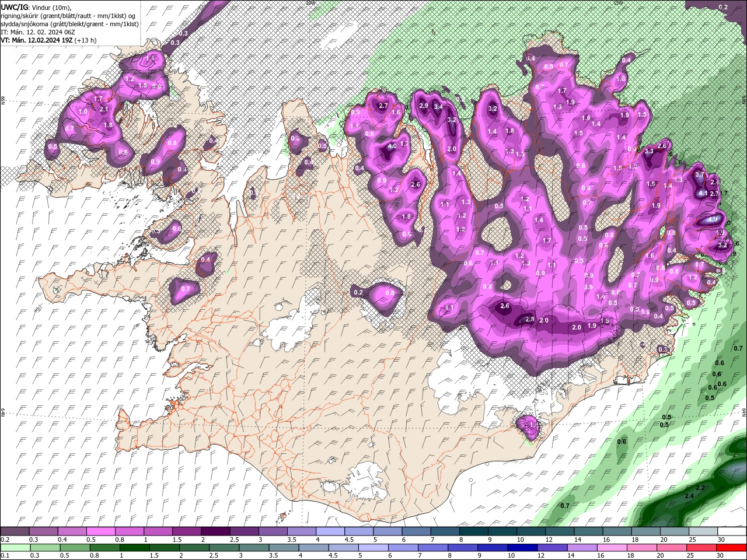
Task: Click the violet 12–14 swatch, bottom legend row
Action: click(553, 548)
